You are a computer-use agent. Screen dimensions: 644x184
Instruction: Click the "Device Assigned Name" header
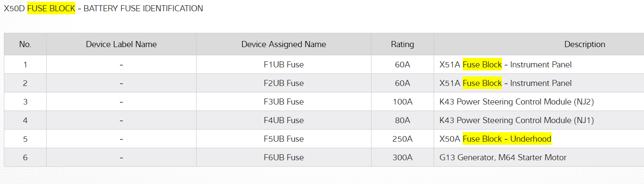point(283,44)
